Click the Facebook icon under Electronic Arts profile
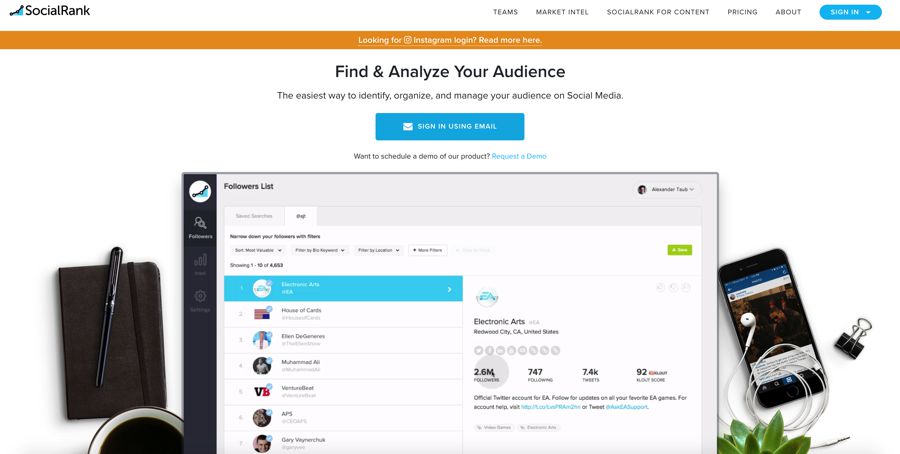The image size is (900, 454). 490,350
